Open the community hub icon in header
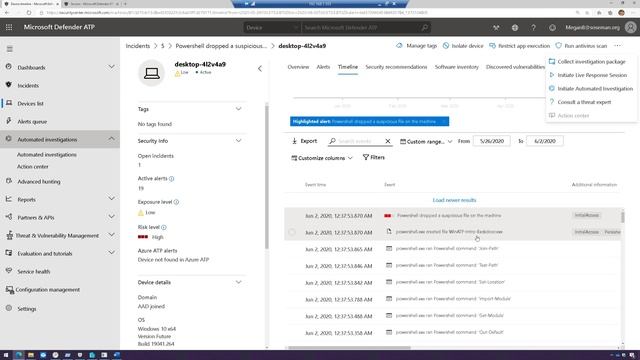 click(496, 27)
